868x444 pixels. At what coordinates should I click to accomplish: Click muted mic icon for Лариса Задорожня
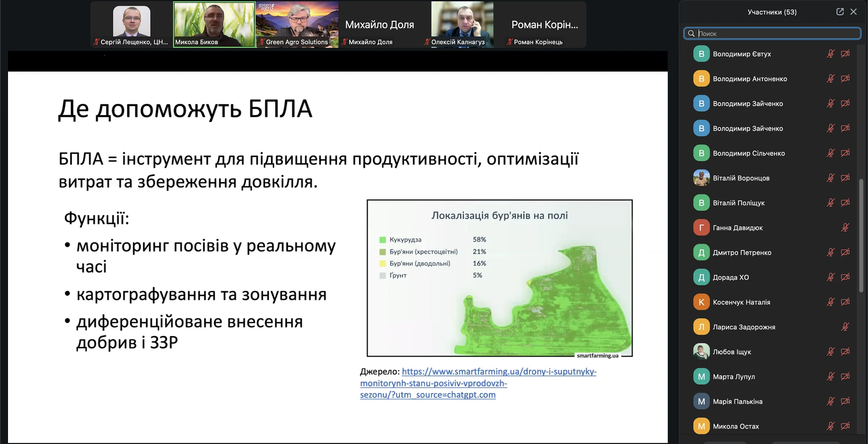pos(845,327)
